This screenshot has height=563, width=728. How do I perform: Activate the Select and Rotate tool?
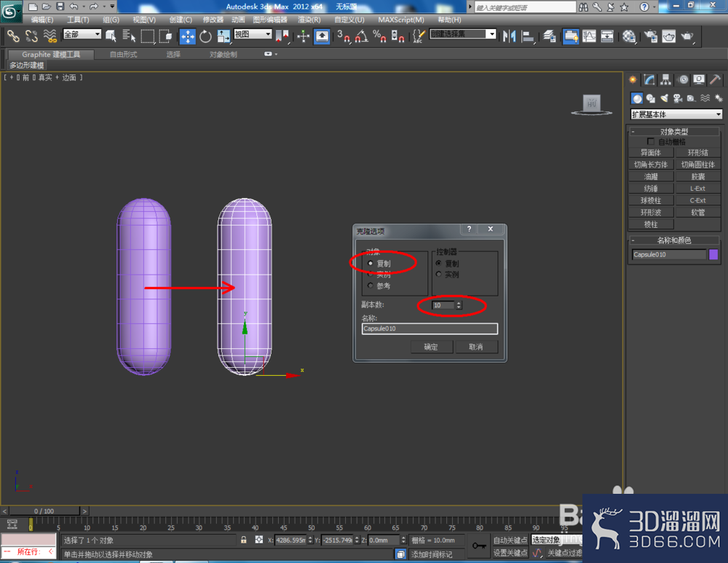pos(206,36)
